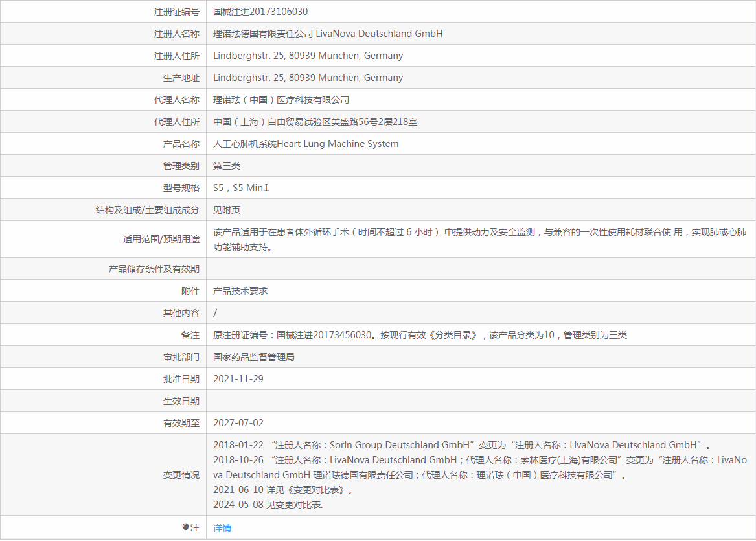The width and height of the screenshot is (756, 541).
Task: Click the 注册人名称 label
Action: [x=176, y=34]
